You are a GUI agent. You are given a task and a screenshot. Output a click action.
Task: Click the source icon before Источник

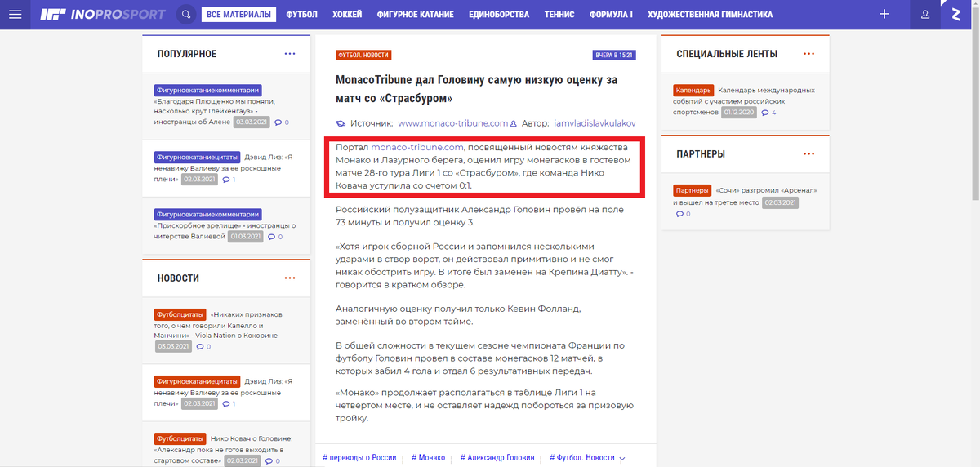tap(341, 123)
